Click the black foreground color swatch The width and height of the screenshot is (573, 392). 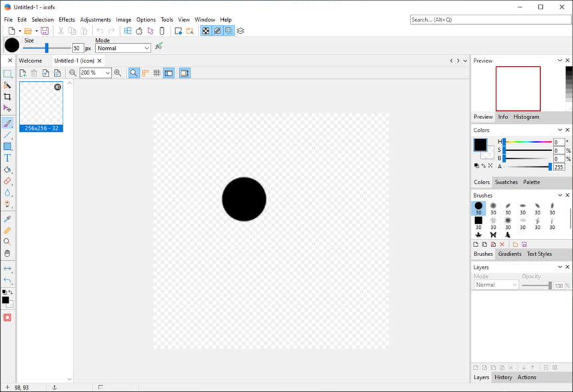[480, 145]
